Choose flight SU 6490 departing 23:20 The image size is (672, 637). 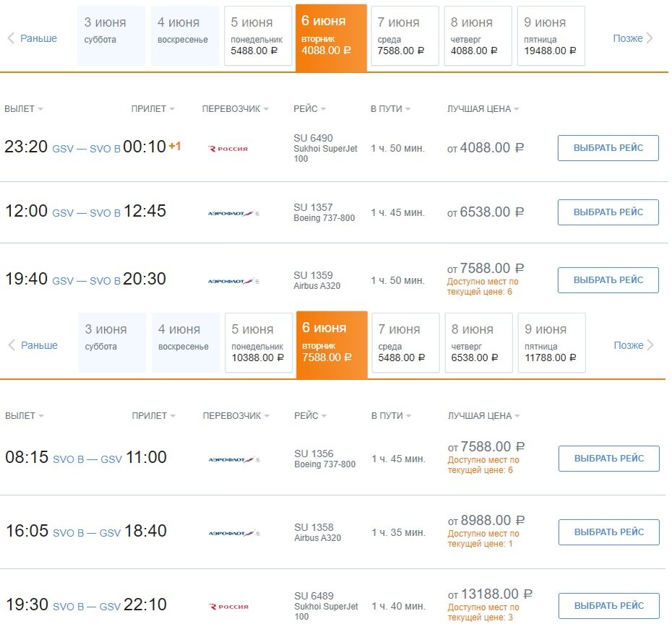point(608,148)
